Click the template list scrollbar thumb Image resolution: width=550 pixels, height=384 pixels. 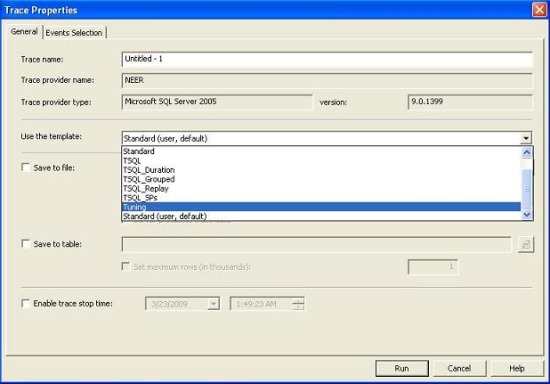[x=527, y=190]
